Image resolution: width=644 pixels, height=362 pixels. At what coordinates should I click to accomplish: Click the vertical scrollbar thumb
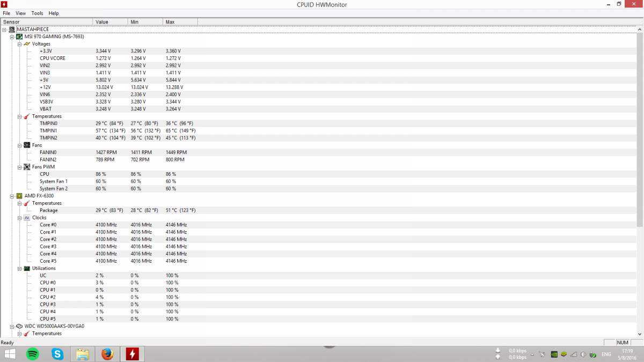tap(640, 129)
